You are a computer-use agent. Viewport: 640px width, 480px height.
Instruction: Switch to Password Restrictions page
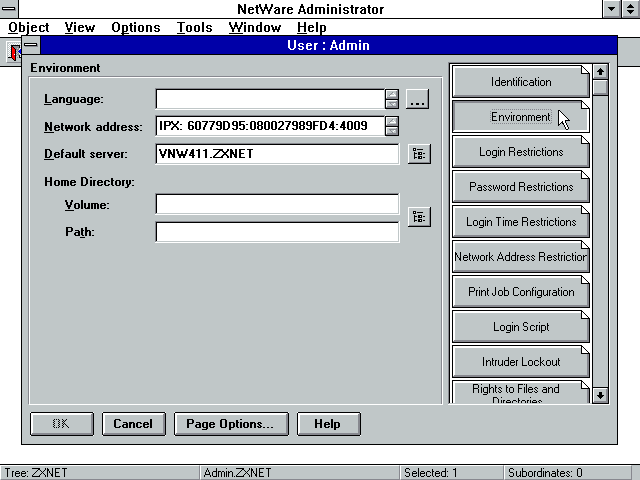521,187
